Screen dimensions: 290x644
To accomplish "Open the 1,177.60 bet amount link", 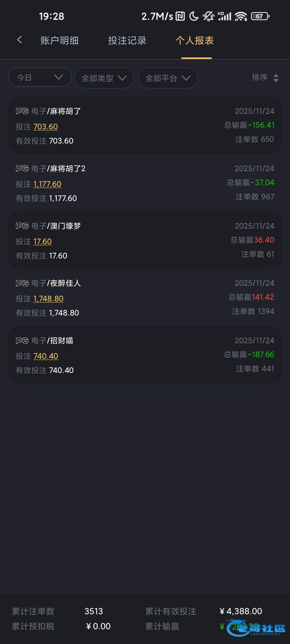I will tap(47, 184).
